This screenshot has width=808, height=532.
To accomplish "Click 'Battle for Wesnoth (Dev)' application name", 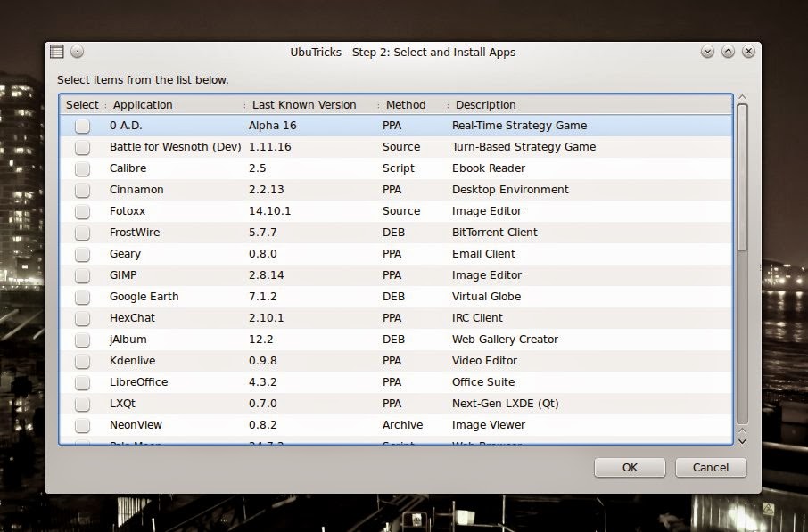I will coord(175,147).
